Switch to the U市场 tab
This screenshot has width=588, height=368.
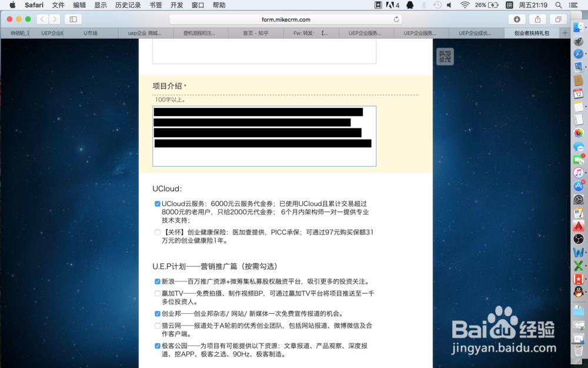[91, 33]
